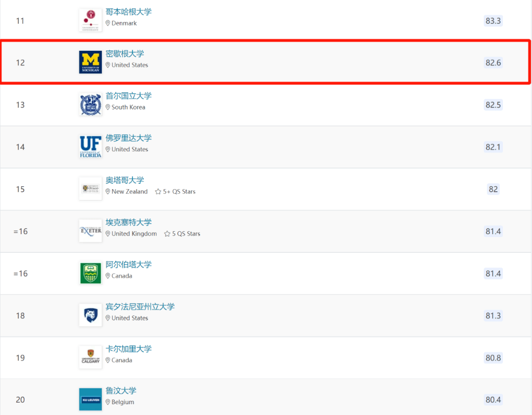Select the rank number 20

(x=20, y=400)
